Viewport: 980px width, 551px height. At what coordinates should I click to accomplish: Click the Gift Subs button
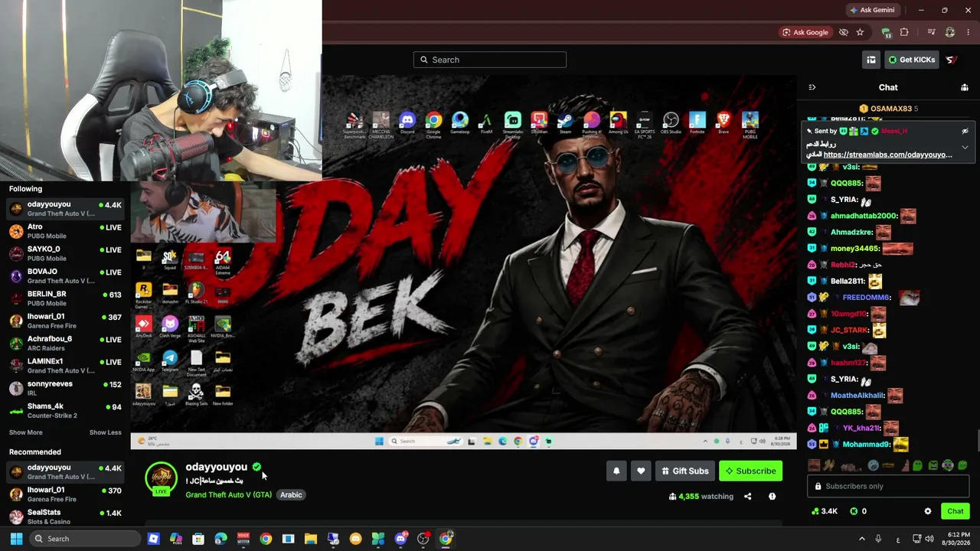tap(685, 471)
